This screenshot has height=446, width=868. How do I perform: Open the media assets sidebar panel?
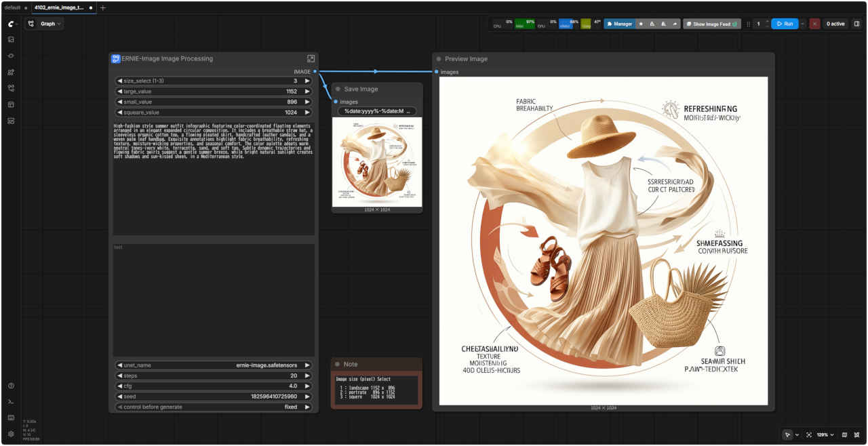pyautogui.click(x=11, y=39)
